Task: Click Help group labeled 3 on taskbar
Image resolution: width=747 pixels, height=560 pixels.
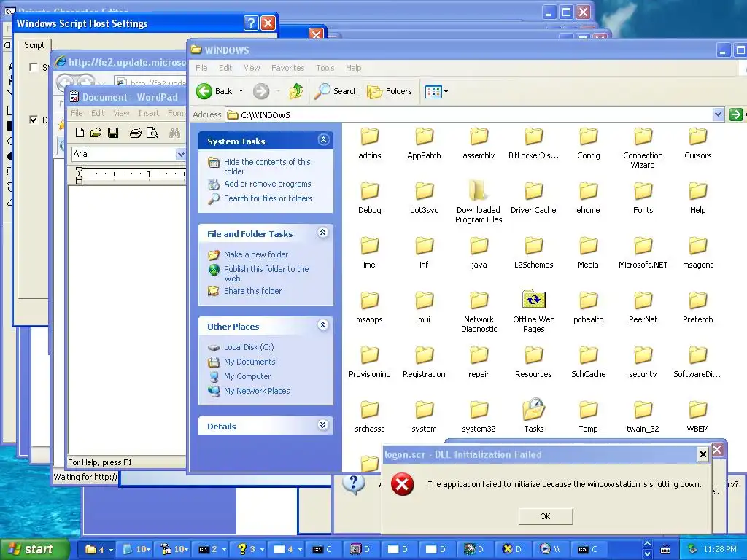Action: click(251, 549)
